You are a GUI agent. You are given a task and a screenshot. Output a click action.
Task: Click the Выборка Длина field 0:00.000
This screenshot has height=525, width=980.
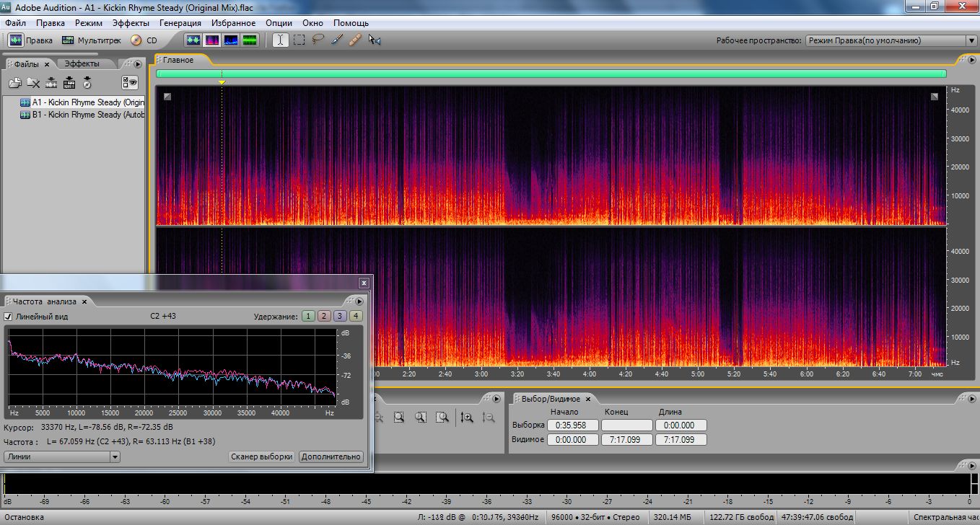point(681,425)
